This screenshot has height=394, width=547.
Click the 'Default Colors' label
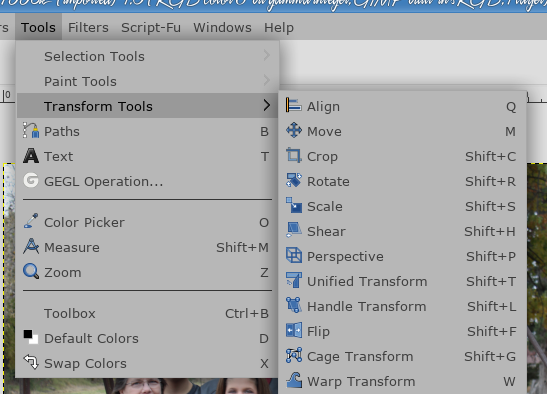[x=91, y=339]
